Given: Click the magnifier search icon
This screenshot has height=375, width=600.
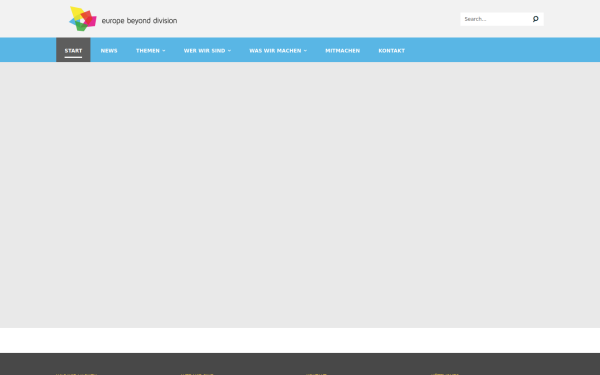Looking at the screenshot, I should point(535,19).
